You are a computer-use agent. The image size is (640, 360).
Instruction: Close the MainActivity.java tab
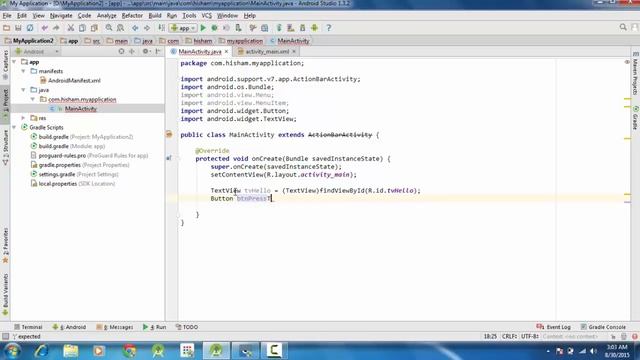point(227,51)
